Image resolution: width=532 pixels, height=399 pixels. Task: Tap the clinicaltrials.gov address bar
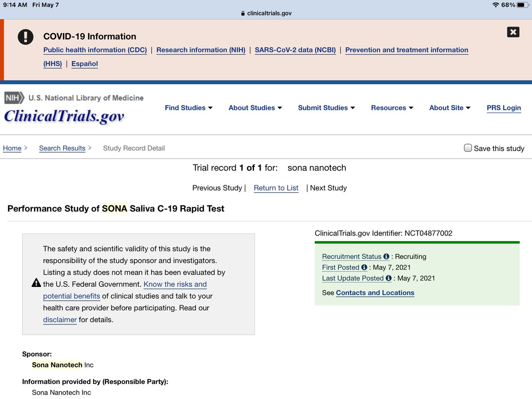tap(270, 13)
